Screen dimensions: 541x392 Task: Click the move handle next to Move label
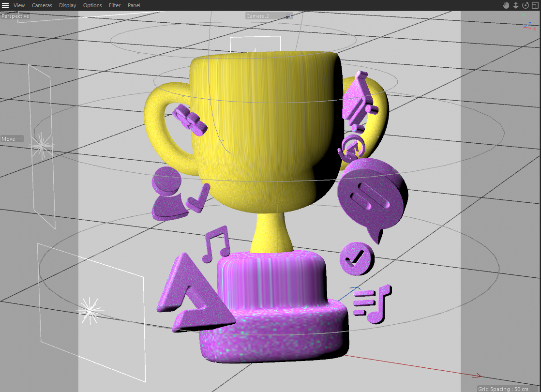[20, 139]
